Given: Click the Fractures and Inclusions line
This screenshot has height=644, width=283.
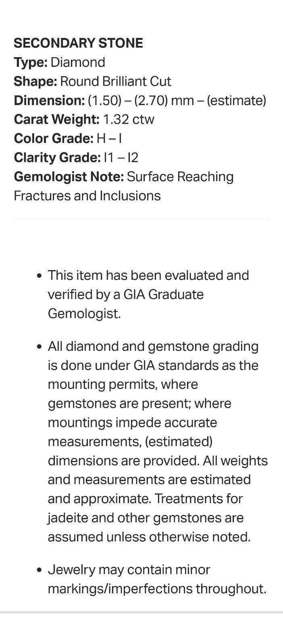Looking at the screenshot, I should point(87,196).
